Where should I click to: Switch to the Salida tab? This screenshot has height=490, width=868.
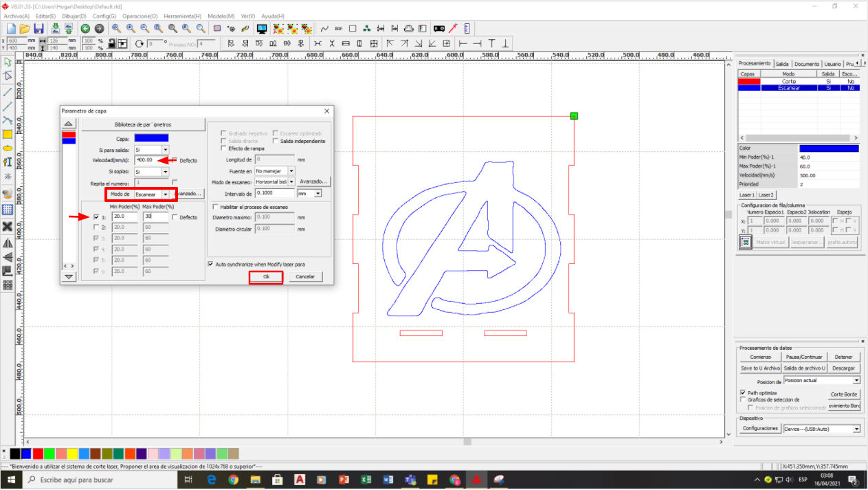[782, 63]
